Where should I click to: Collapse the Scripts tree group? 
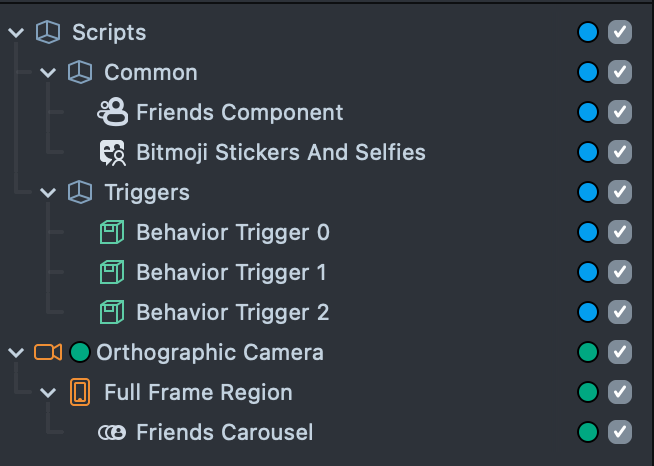click(x=15, y=32)
